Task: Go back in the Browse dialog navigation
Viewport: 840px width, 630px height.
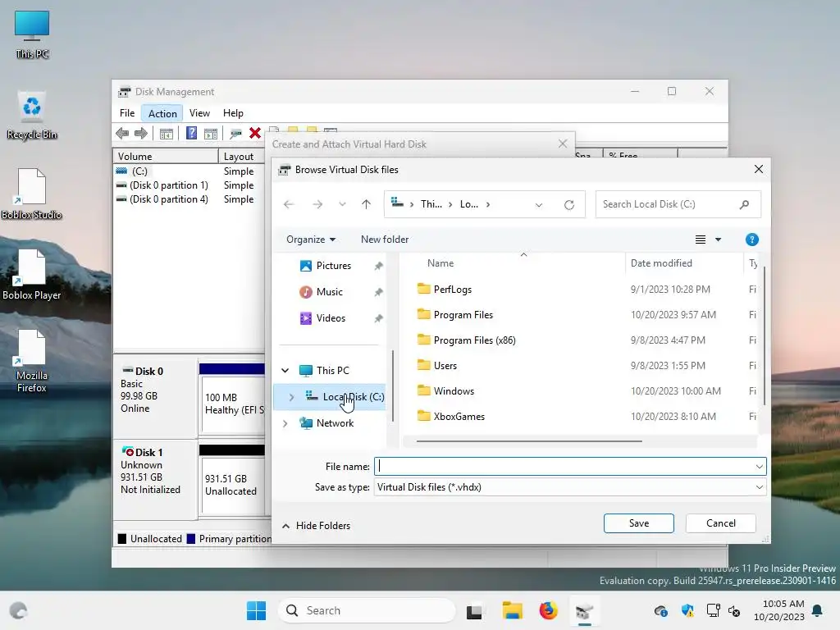Action: point(289,204)
